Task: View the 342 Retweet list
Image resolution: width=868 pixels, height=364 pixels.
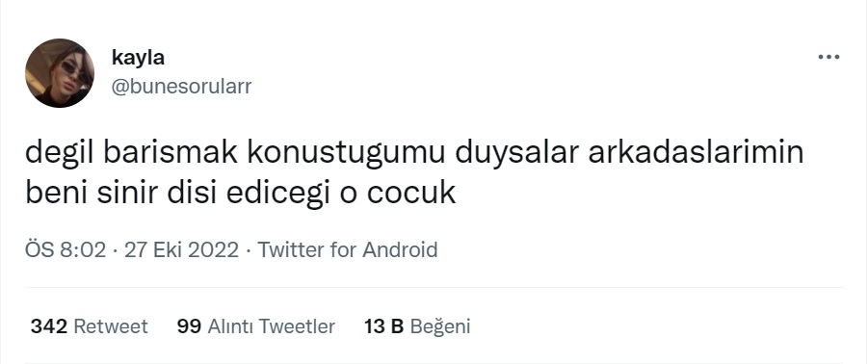Action: point(90,326)
